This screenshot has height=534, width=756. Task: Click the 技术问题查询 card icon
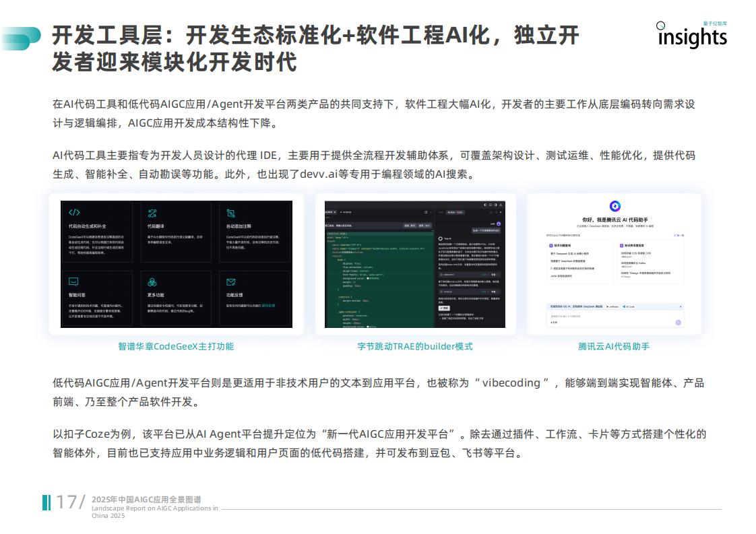(551, 245)
